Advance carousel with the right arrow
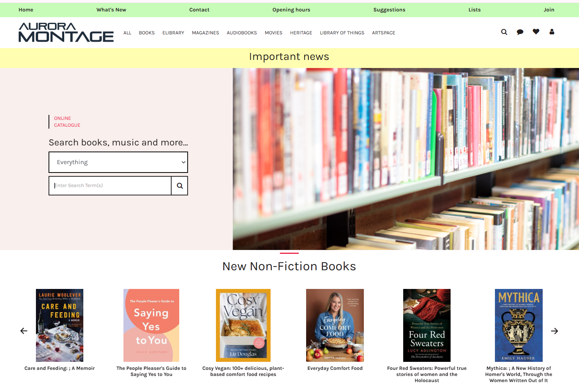The height and width of the screenshot is (392, 579). (x=555, y=331)
